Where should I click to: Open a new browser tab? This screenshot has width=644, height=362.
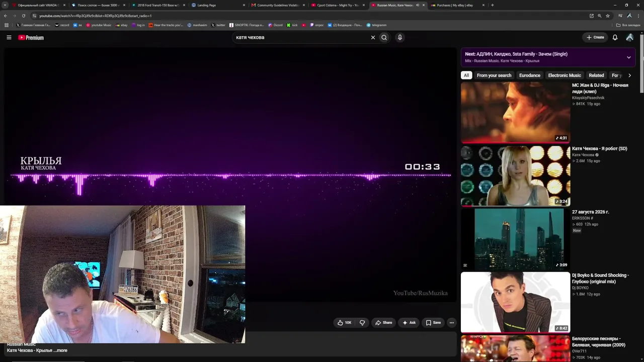[492, 5]
